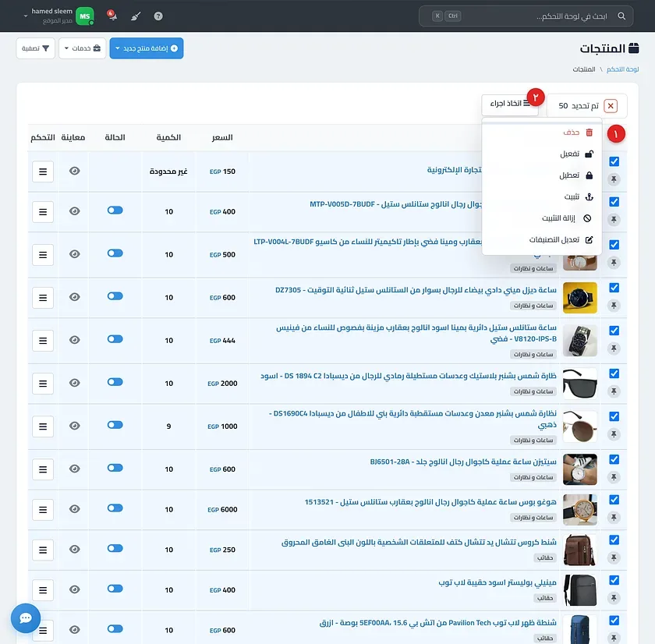Open the help question mark icon
The height and width of the screenshot is (644, 655).
158,16
